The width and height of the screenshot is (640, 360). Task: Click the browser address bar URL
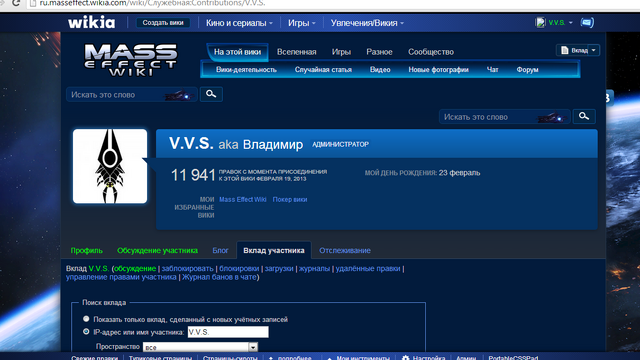152,3
